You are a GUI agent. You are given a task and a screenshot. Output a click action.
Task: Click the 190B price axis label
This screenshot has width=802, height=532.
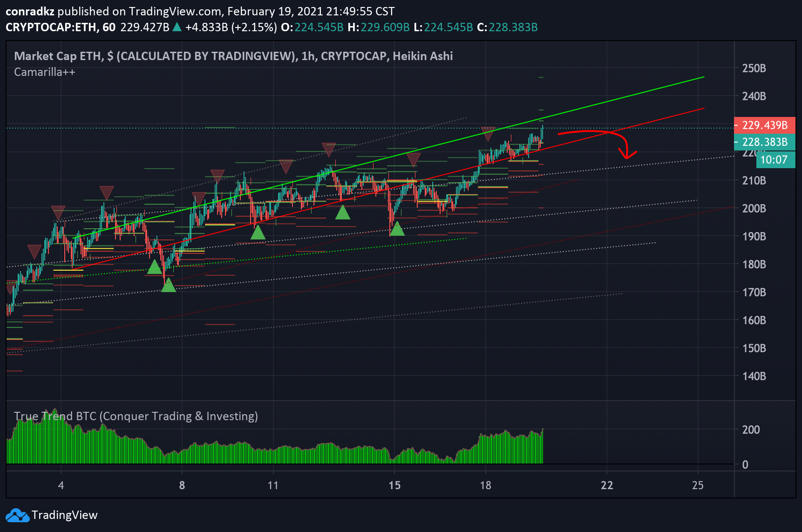click(x=754, y=236)
